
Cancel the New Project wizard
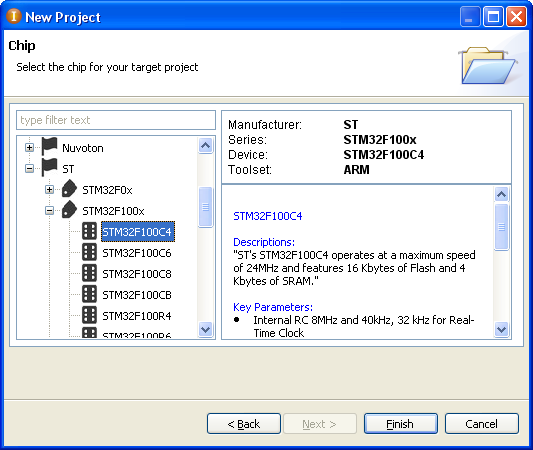click(482, 424)
